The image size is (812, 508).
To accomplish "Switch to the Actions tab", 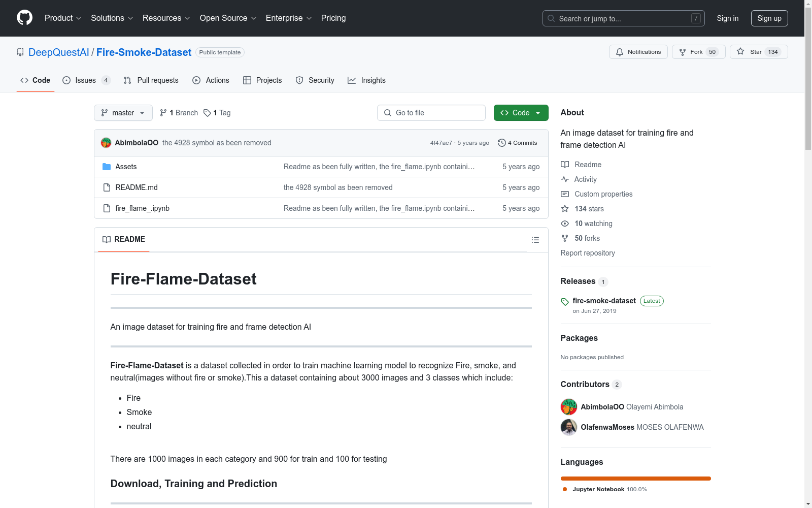I will click(211, 80).
